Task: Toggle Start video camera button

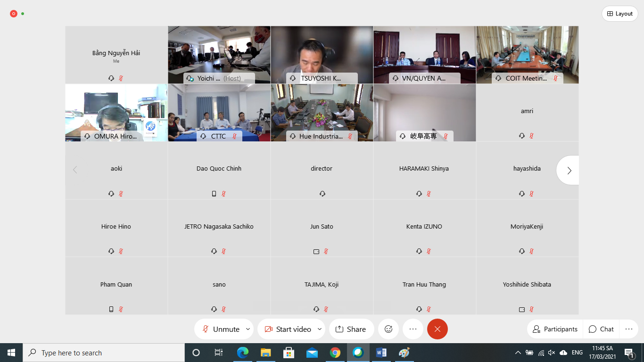Action: click(x=288, y=329)
